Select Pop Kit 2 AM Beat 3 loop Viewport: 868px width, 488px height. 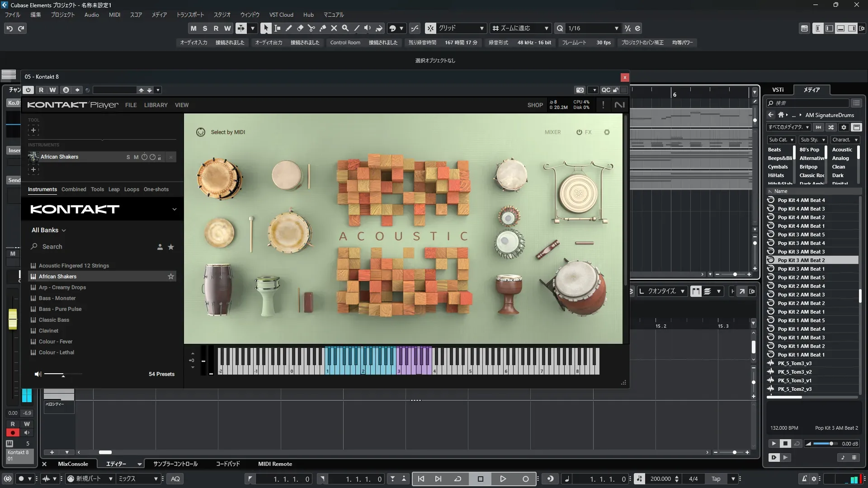coord(801,295)
